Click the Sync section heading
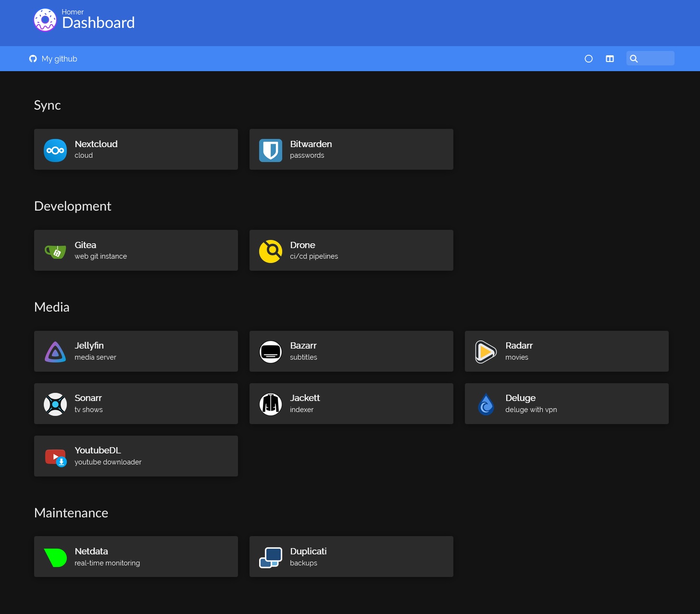The width and height of the screenshot is (700, 614). (x=47, y=105)
